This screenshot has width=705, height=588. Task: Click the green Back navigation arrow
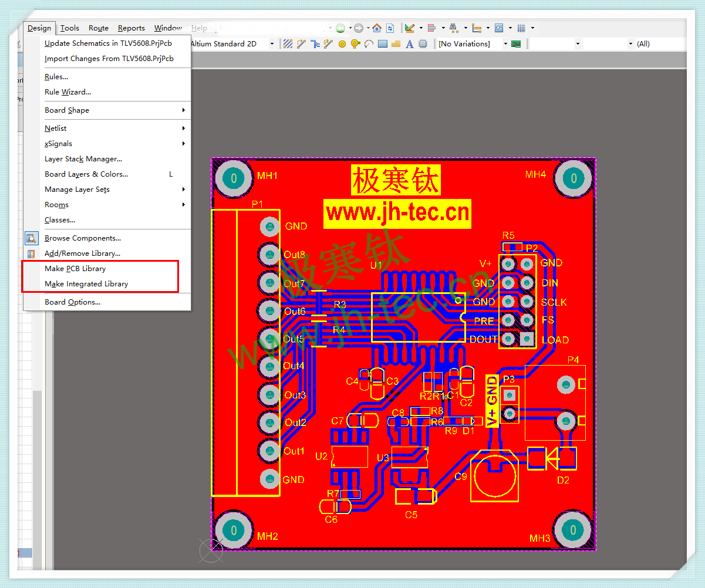(x=340, y=28)
